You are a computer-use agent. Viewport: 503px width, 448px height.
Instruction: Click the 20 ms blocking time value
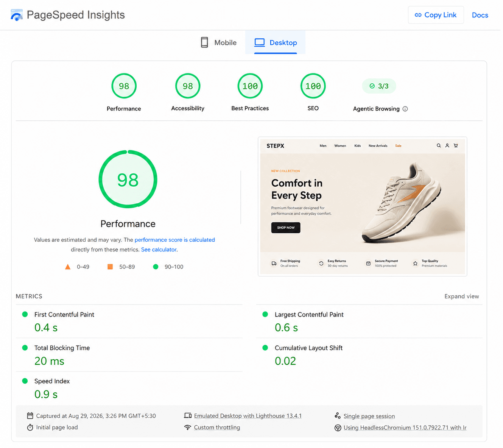(49, 361)
